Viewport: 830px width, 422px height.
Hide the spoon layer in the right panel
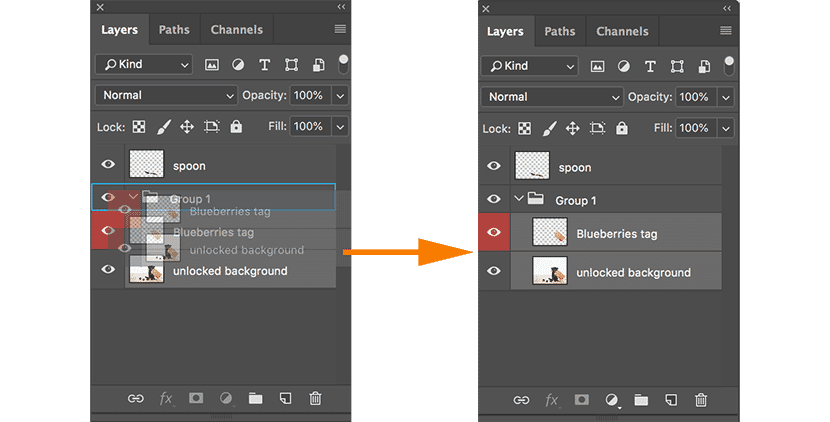494,167
